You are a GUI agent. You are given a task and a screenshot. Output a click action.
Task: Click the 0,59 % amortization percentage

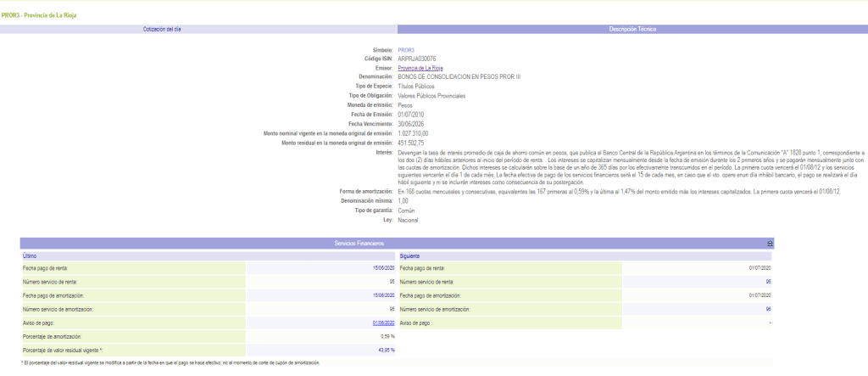[388, 337]
